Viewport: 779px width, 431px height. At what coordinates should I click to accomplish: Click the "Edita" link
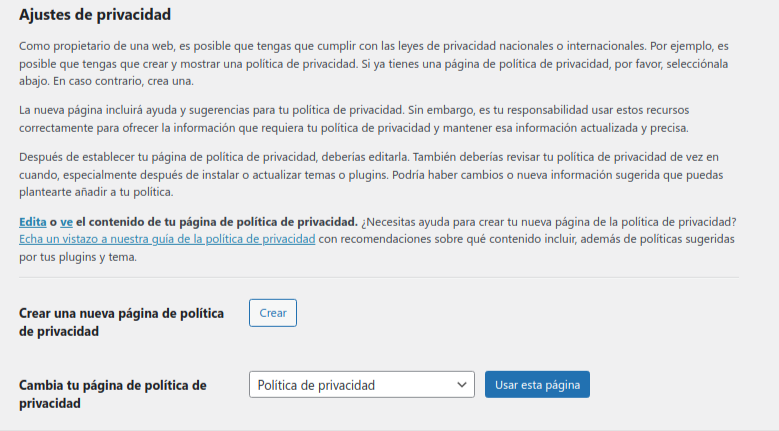[33, 221]
